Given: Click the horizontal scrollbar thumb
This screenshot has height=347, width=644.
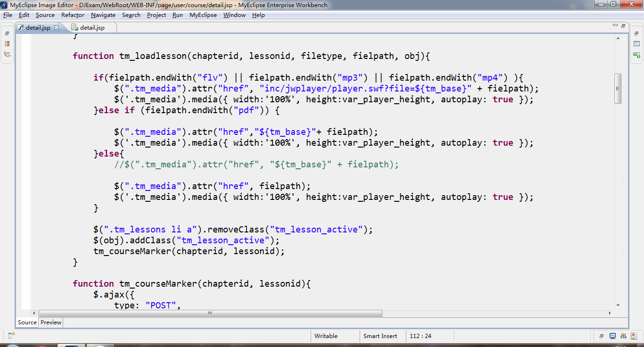Looking at the screenshot, I should coord(210,313).
